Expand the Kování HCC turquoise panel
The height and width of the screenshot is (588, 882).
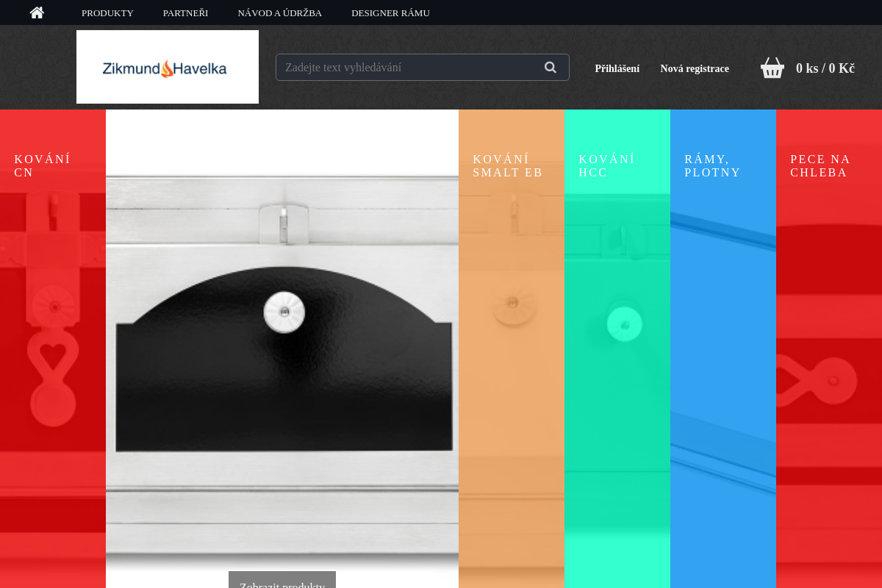[617, 348]
